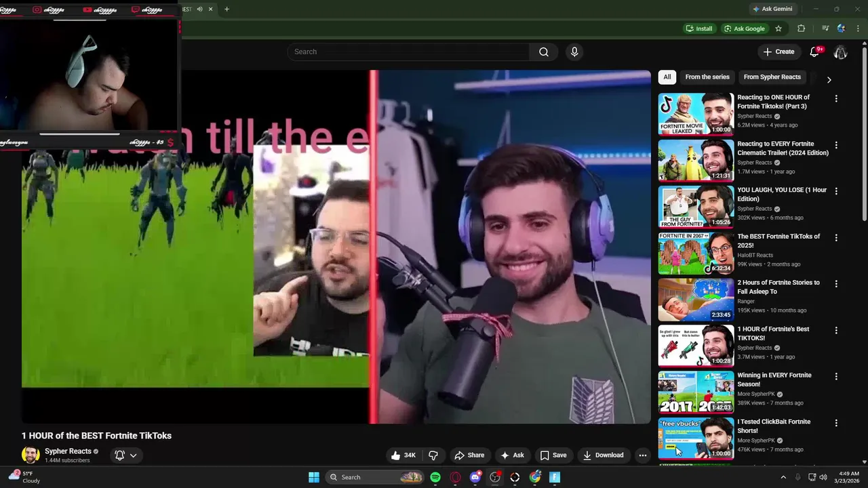
Task: Open the Chrome extensions puzzle icon
Action: 801,28
